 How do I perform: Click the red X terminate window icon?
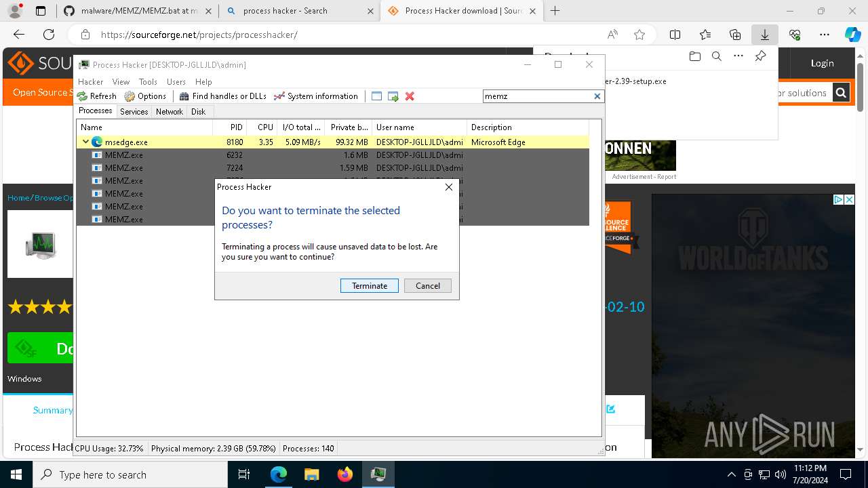pyautogui.click(x=410, y=96)
